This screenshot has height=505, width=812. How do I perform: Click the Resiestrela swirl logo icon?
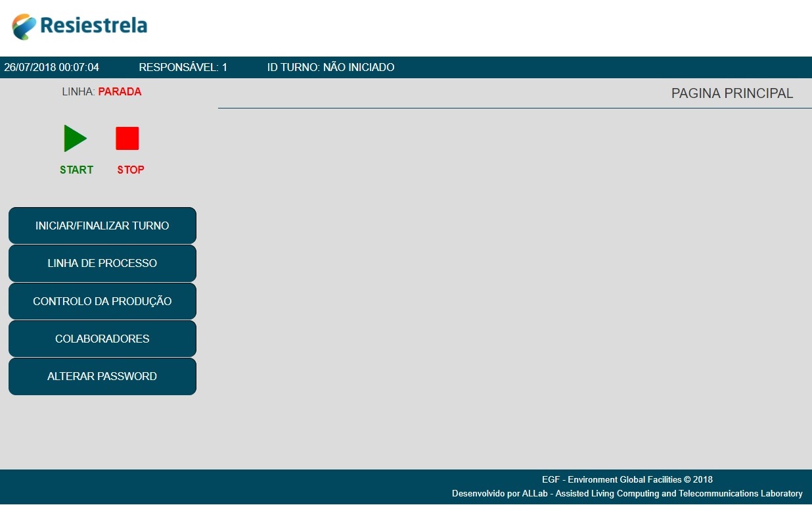click(x=24, y=26)
